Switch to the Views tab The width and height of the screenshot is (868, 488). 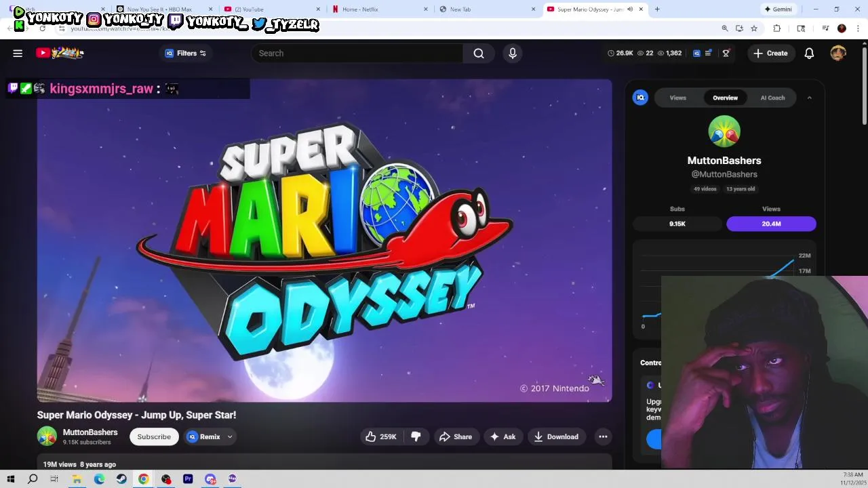click(678, 98)
